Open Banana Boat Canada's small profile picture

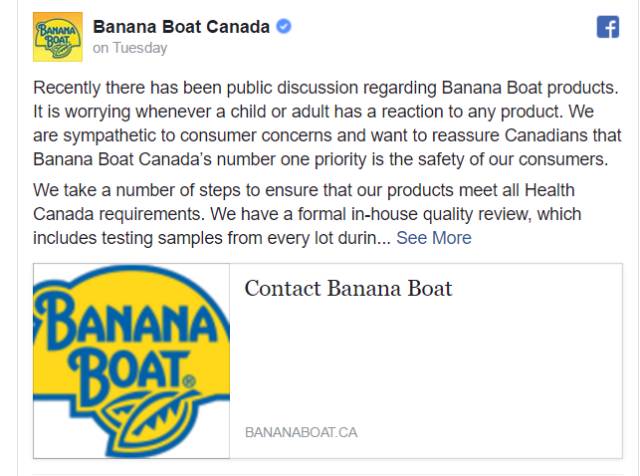(x=58, y=37)
